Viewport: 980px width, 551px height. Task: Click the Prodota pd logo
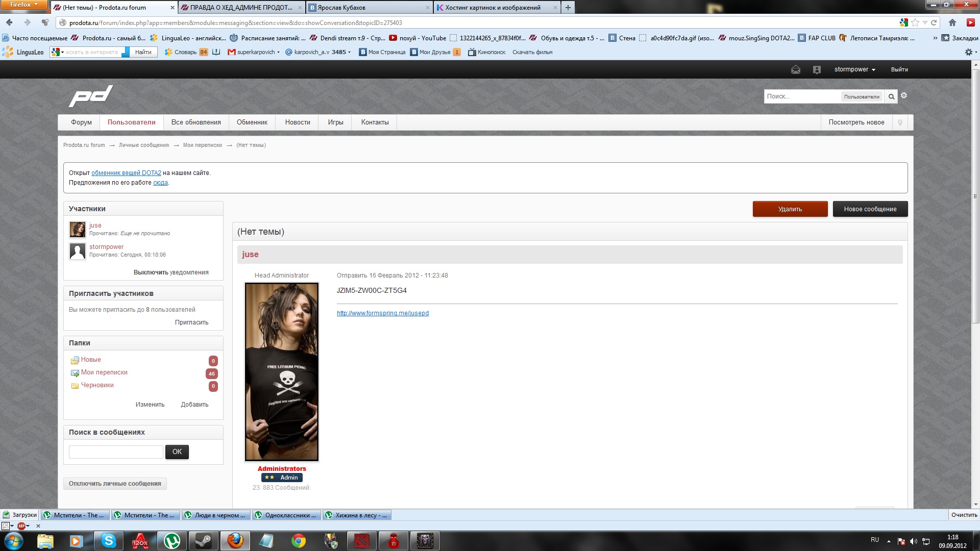91,96
